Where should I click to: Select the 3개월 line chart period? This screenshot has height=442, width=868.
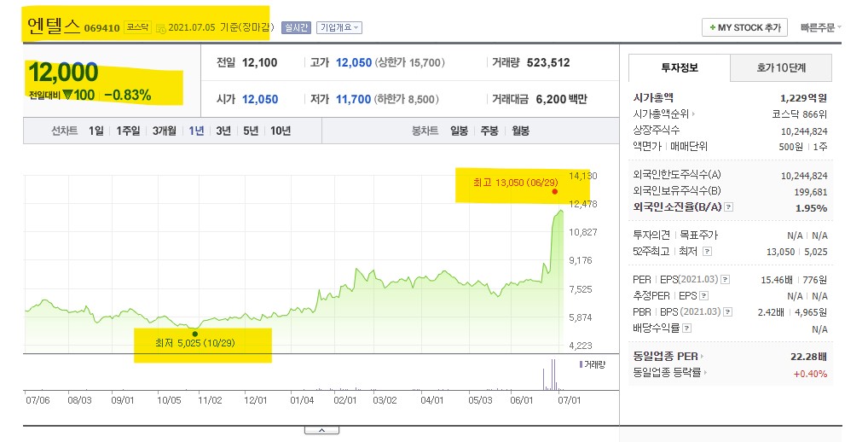tap(165, 131)
